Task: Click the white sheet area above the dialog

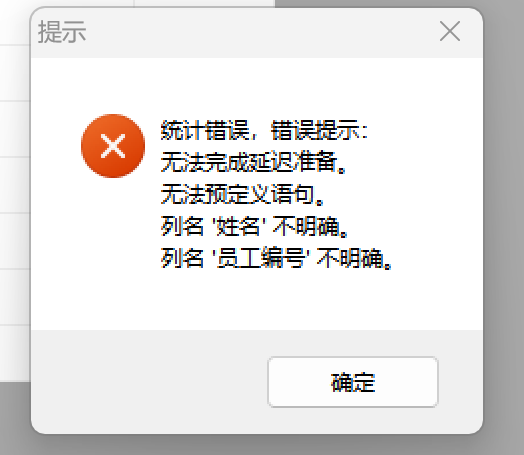Action: (x=204, y=3)
